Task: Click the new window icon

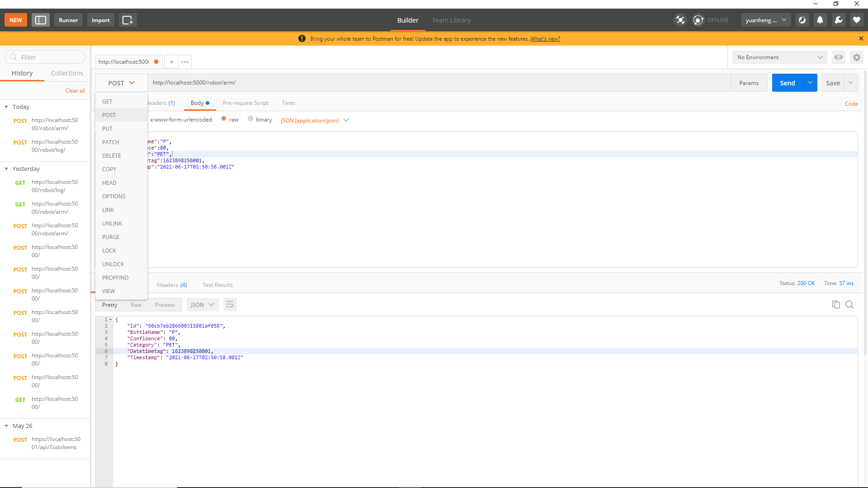Action: click(x=127, y=20)
